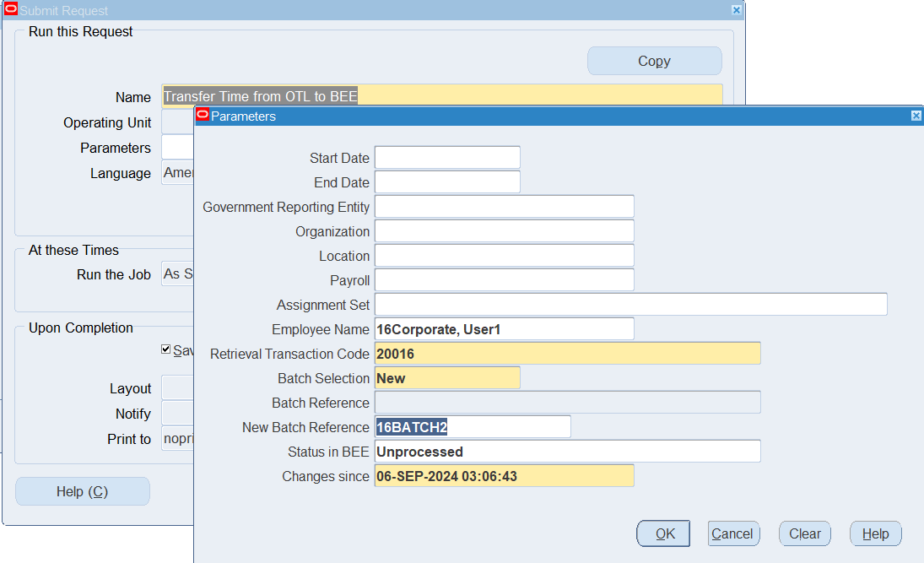
Task: Click into the End Date field
Action: pyautogui.click(x=447, y=182)
